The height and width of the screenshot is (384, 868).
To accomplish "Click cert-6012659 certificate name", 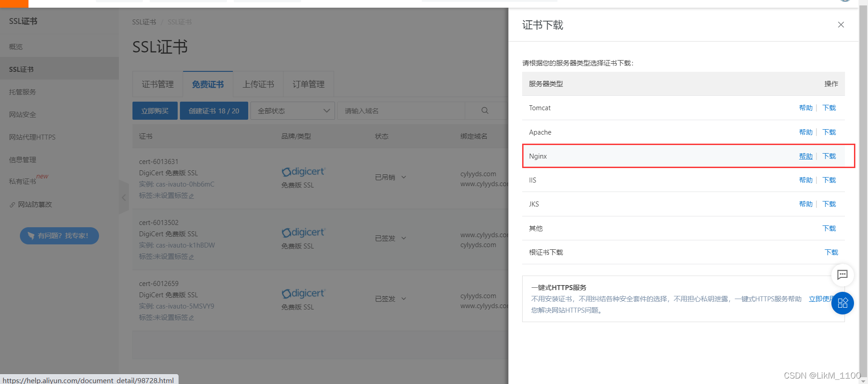I will (159, 284).
